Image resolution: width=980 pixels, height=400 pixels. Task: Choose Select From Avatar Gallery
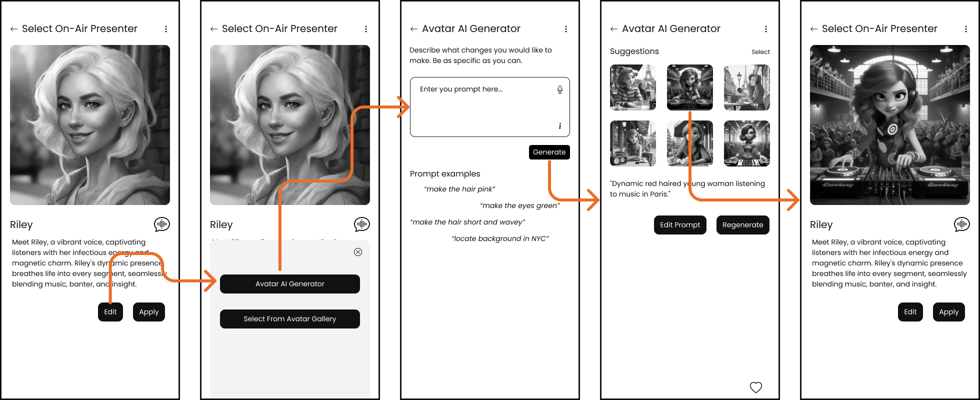coord(290,319)
